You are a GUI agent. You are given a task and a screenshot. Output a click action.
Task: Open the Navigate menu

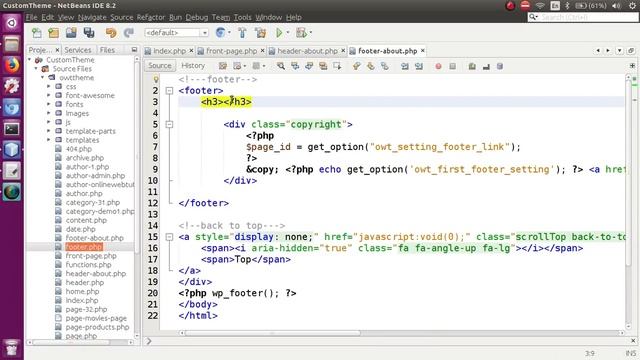point(92,17)
